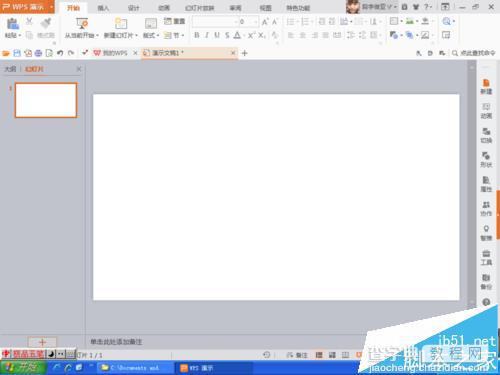The height and width of the screenshot is (375, 500).
Task: Open the font color A picker
Action: coord(237,35)
